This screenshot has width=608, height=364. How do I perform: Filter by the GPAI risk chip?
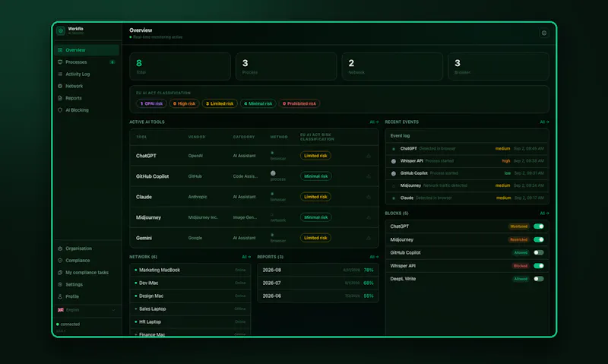[151, 103]
